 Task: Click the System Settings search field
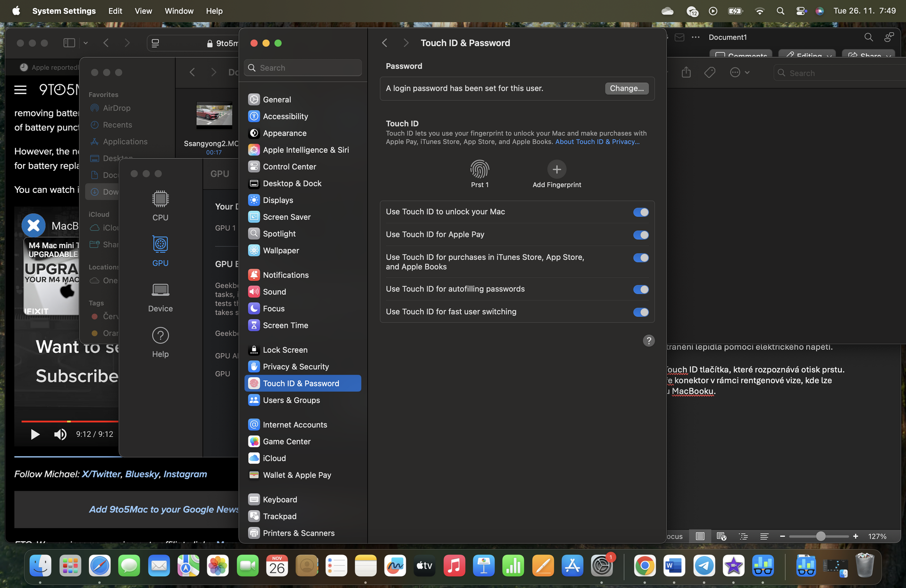302,67
